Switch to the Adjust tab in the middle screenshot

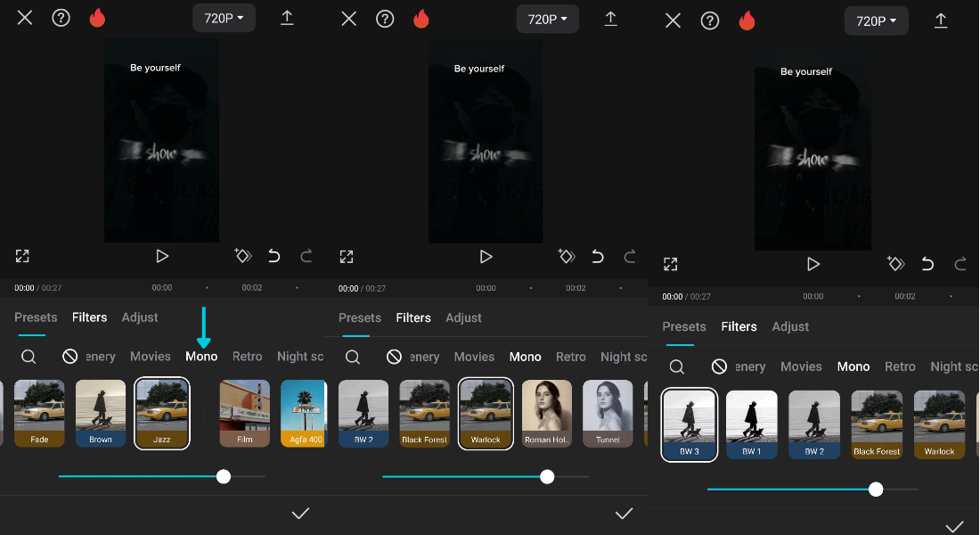(x=463, y=317)
